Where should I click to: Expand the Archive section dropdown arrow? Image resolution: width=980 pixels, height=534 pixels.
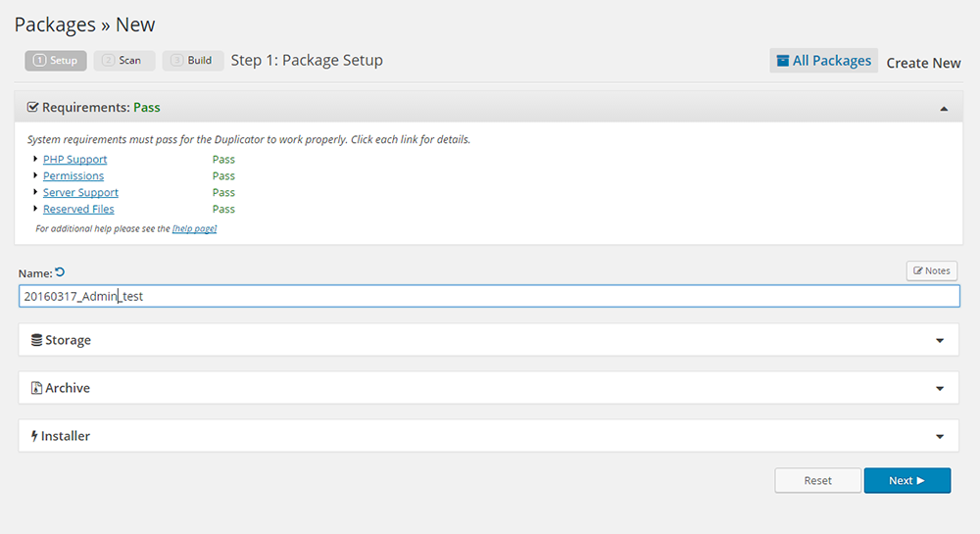click(940, 389)
